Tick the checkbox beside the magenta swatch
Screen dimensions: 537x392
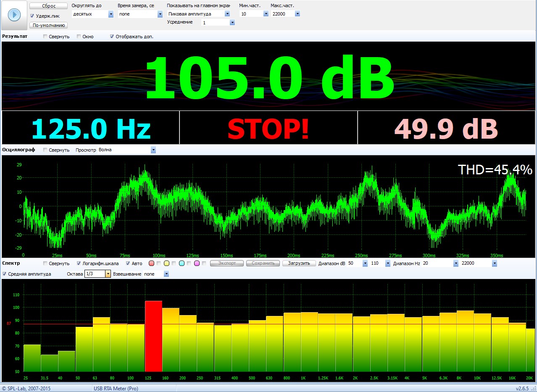click(x=204, y=263)
